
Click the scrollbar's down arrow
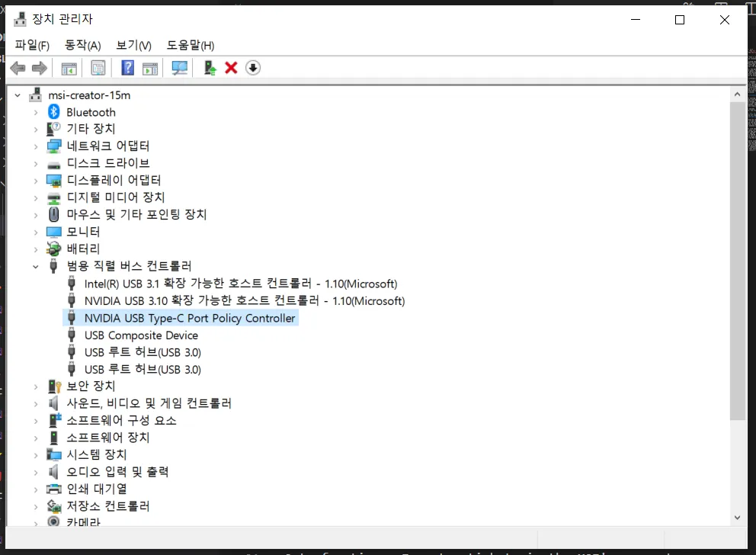737,517
